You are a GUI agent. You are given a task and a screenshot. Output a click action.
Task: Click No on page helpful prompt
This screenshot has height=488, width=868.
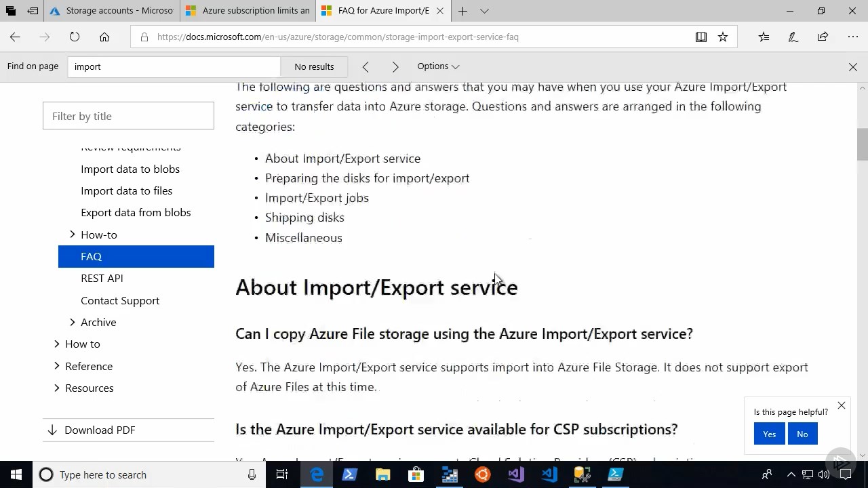click(x=802, y=434)
